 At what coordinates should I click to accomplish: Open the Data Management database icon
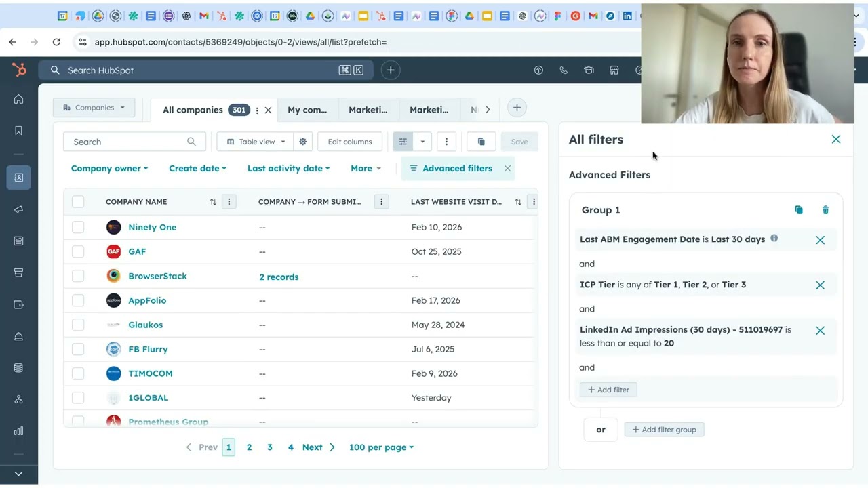[19, 368]
